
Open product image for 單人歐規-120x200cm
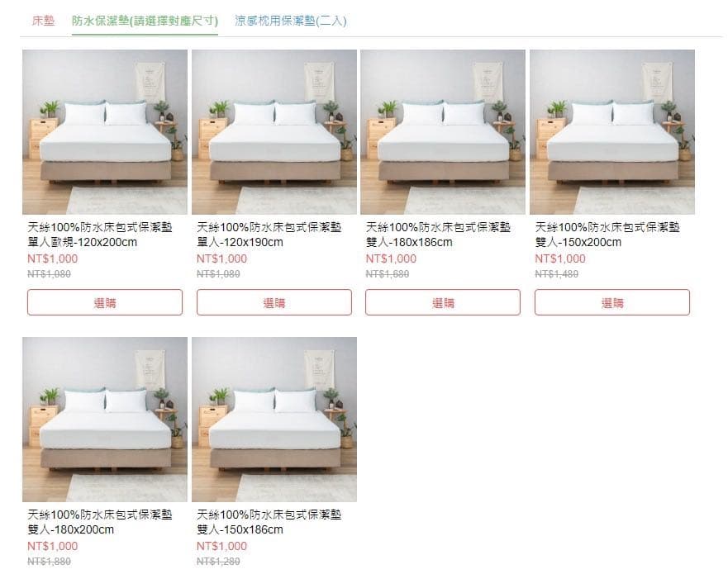pos(105,132)
